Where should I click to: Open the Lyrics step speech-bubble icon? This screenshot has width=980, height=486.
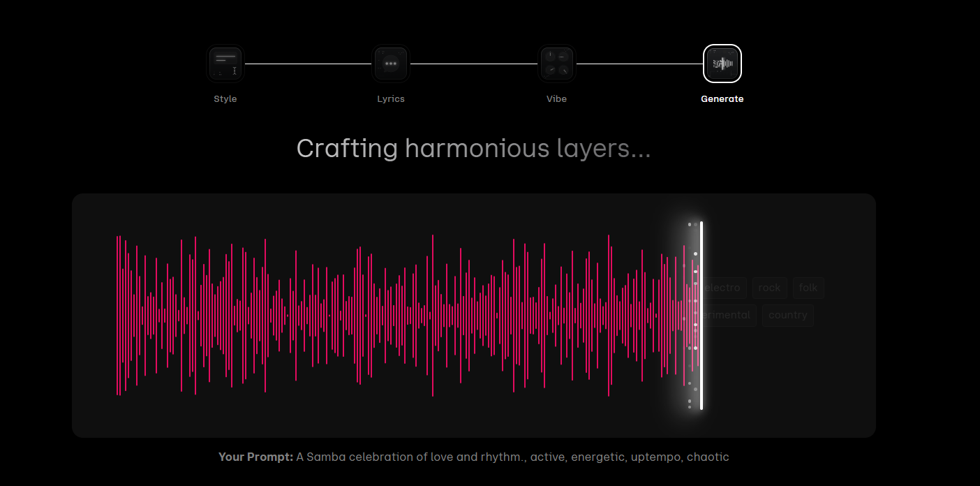tap(391, 64)
